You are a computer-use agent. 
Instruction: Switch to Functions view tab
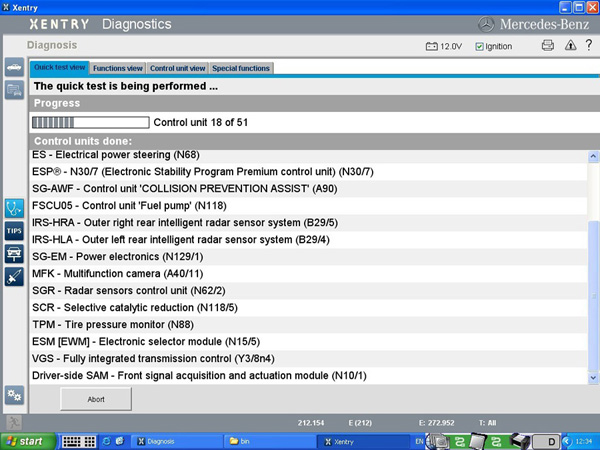pyautogui.click(x=117, y=68)
